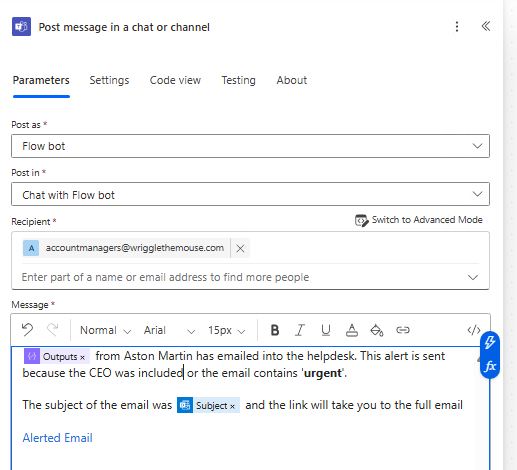The height and width of the screenshot is (470, 517).
Task: Click the Advanced Mode code icon
Action: (x=361, y=220)
